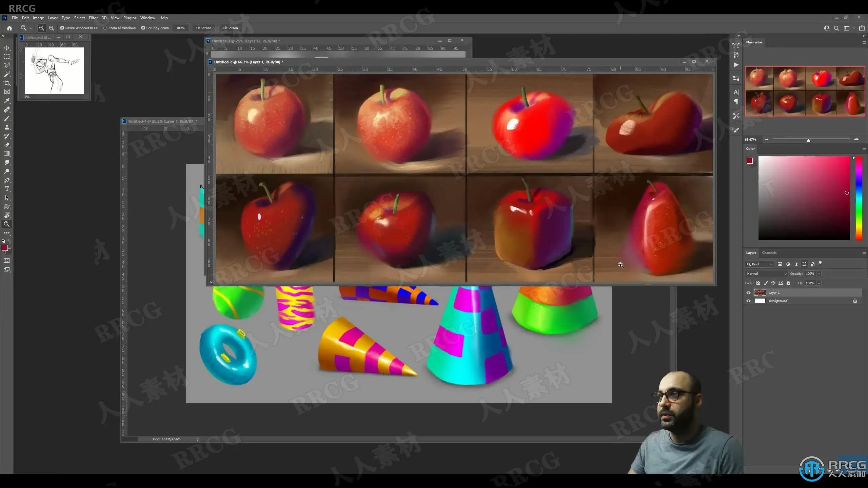Image resolution: width=868 pixels, height=488 pixels.
Task: Expand the layer Opacity dropdown arrow
Action: (x=819, y=273)
